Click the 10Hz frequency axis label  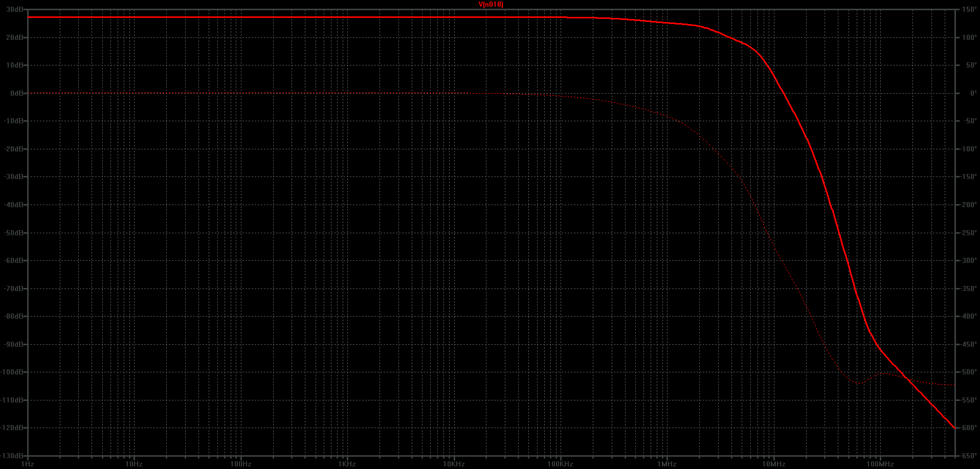[x=134, y=464]
